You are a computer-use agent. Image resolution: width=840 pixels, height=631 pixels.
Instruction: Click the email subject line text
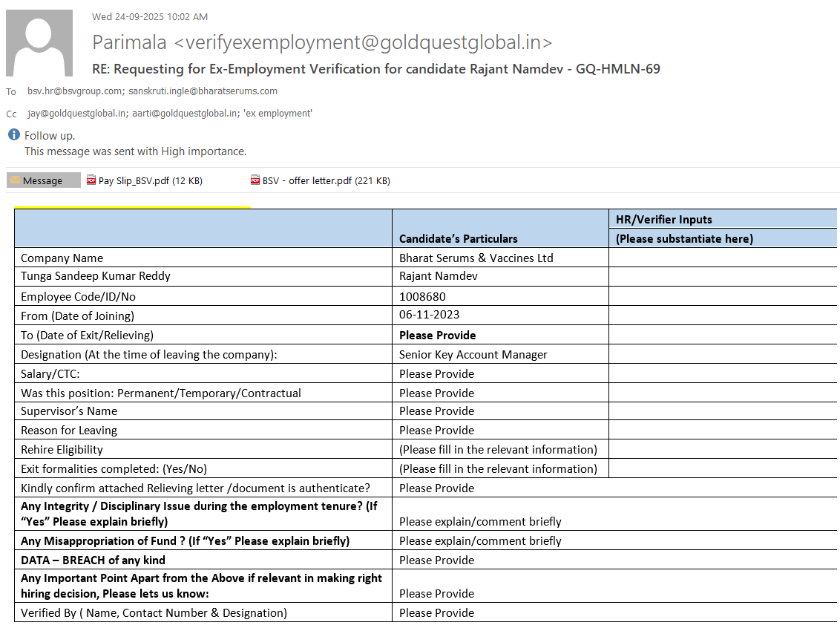pyautogui.click(x=375, y=69)
